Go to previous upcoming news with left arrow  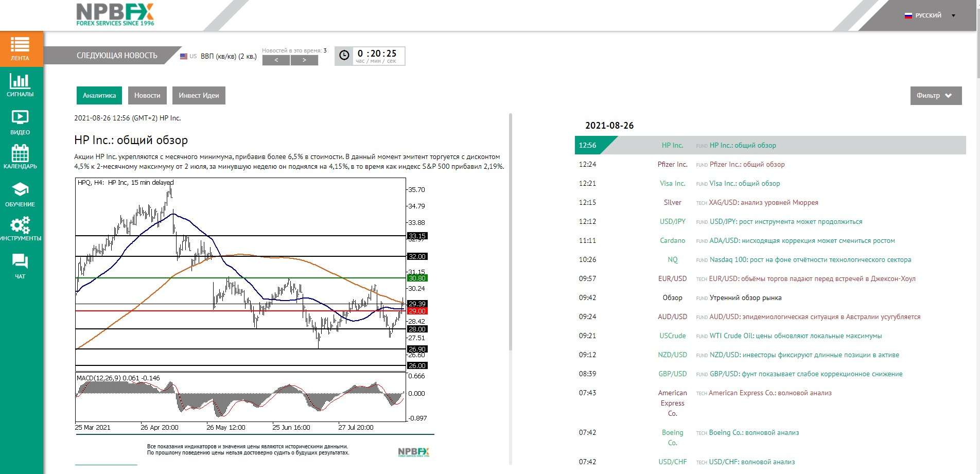[x=276, y=60]
